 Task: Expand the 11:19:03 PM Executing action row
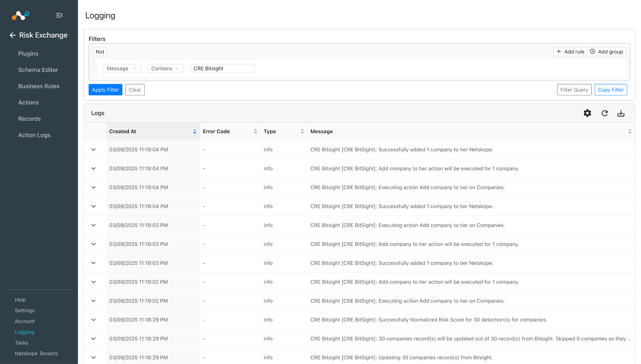pyautogui.click(x=93, y=225)
